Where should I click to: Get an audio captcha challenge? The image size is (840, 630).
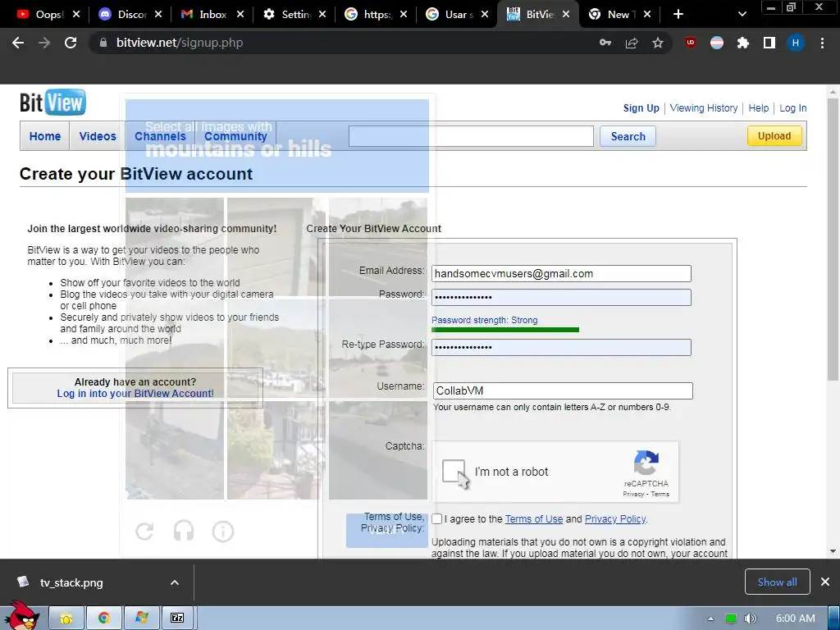[184, 532]
